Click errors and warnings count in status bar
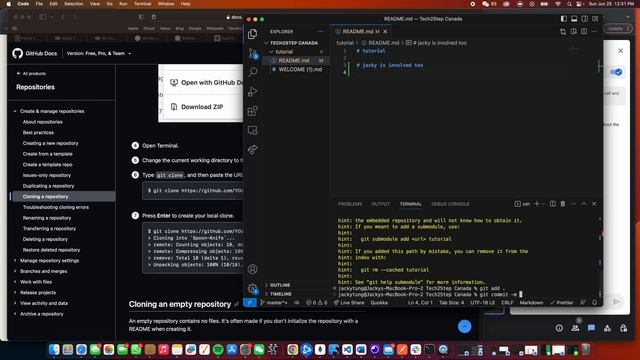640x360 pixels. click(317, 302)
